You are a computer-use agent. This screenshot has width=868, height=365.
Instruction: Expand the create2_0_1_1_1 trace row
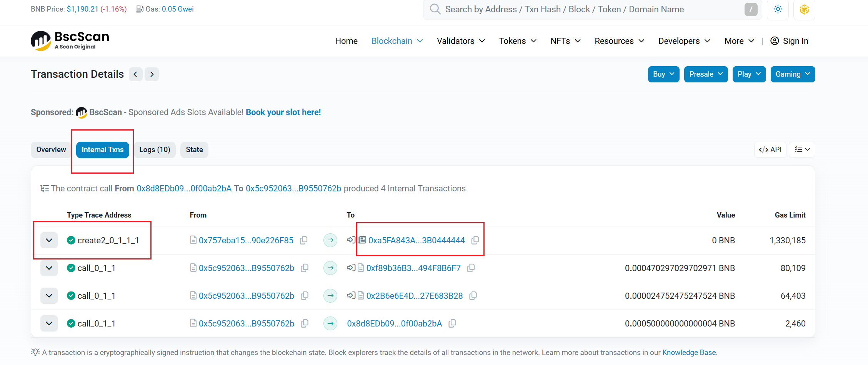click(x=49, y=240)
